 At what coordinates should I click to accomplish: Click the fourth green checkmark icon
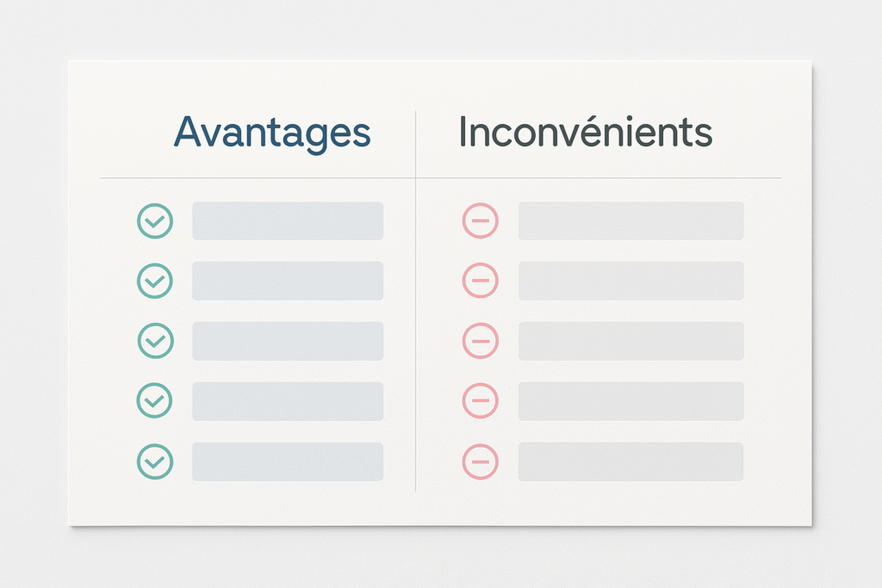[155, 400]
